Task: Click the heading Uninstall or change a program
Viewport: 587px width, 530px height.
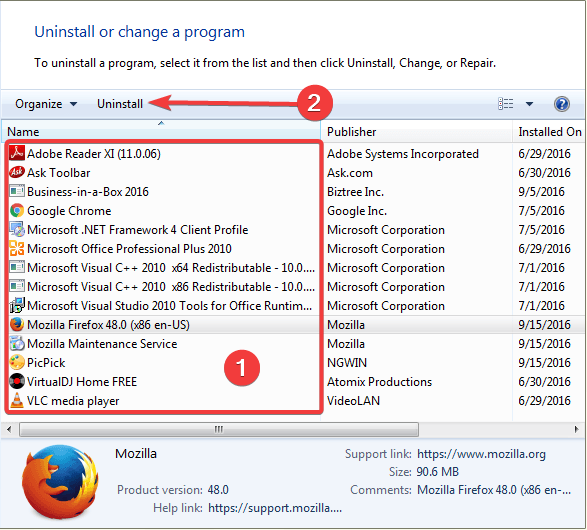Action: click(140, 32)
